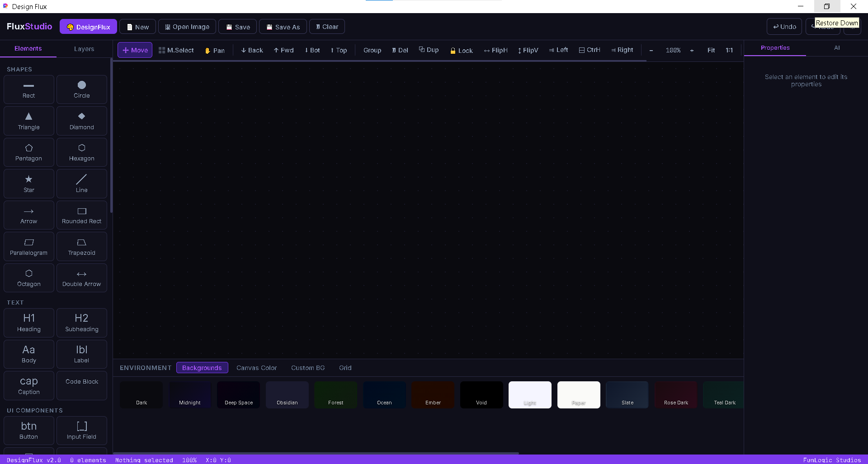This screenshot has width=868, height=464.
Task: Choose the Double Arrow shape
Action: (x=81, y=278)
